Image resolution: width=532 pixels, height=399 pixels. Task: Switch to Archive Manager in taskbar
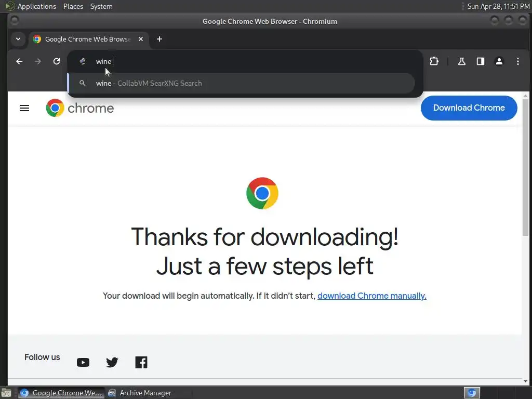tap(140, 393)
